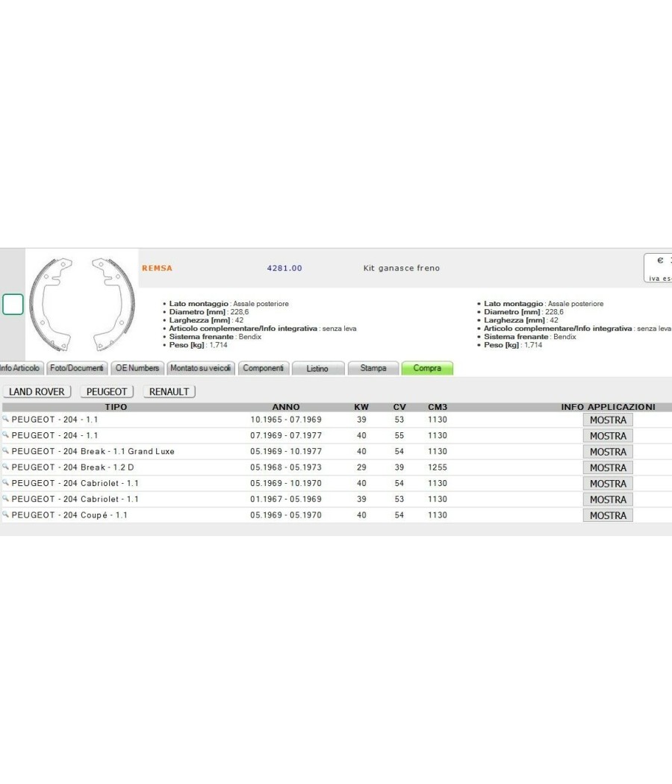This screenshot has height=784, width=672.
Task: Click magnifier icon for 204 Break 1.2 D
Action: (6, 467)
